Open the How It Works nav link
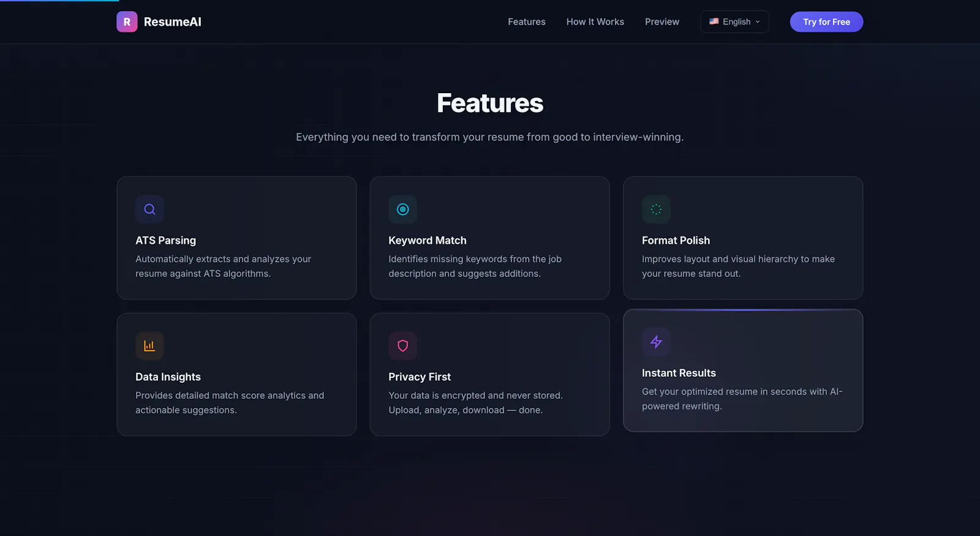Viewport: 980px width, 536px height. click(x=595, y=21)
